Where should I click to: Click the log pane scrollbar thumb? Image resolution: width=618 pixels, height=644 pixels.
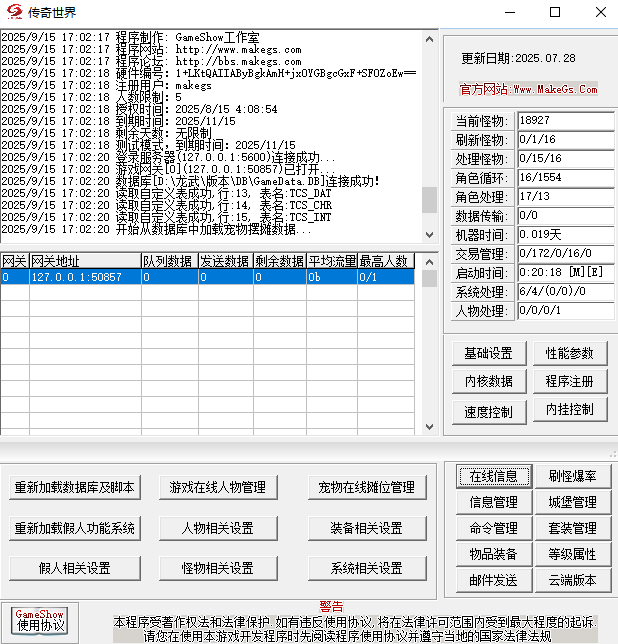point(430,200)
